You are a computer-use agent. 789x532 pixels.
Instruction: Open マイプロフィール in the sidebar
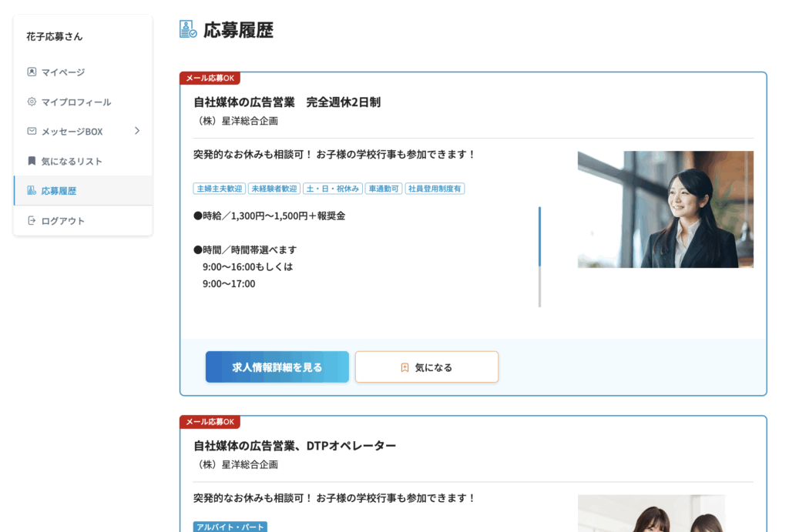pyautogui.click(x=83, y=102)
